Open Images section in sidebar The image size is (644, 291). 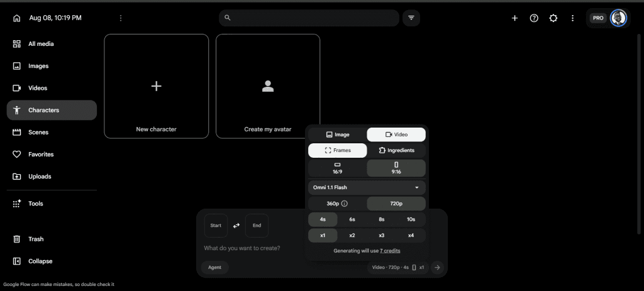click(52, 66)
